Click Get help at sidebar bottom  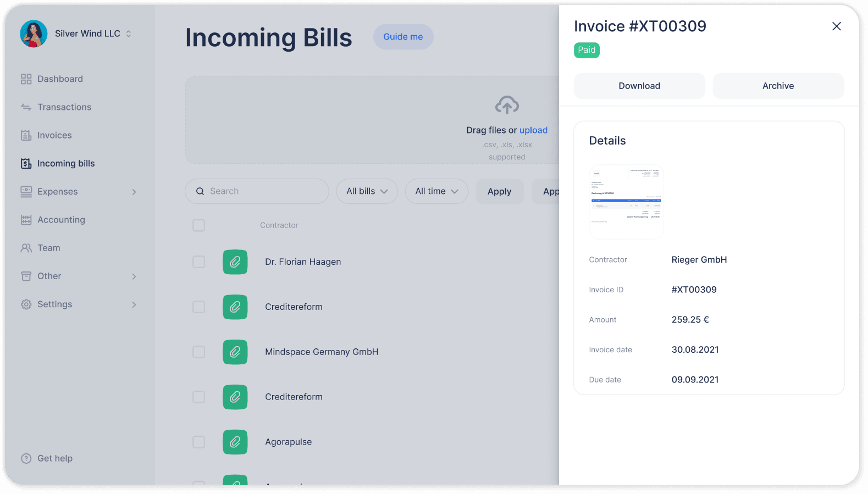(55, 458)
